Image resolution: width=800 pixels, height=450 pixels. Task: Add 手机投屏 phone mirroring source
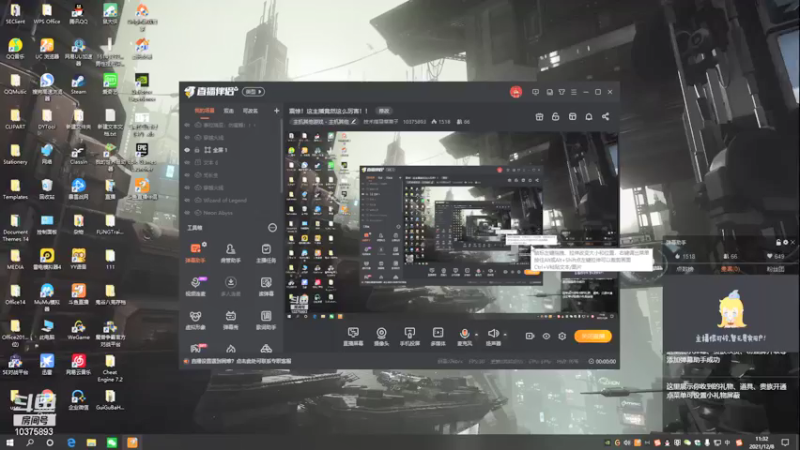tap(409, 337)
